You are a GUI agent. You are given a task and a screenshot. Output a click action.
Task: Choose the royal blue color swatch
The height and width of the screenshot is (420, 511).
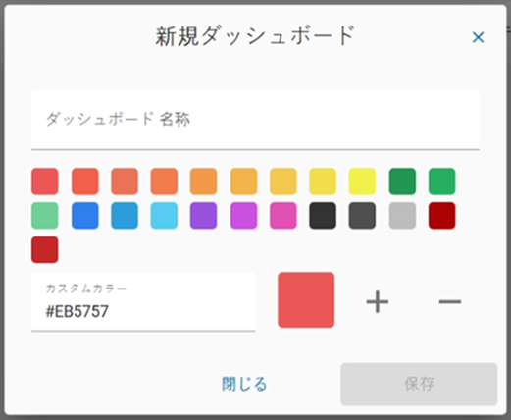85,215
